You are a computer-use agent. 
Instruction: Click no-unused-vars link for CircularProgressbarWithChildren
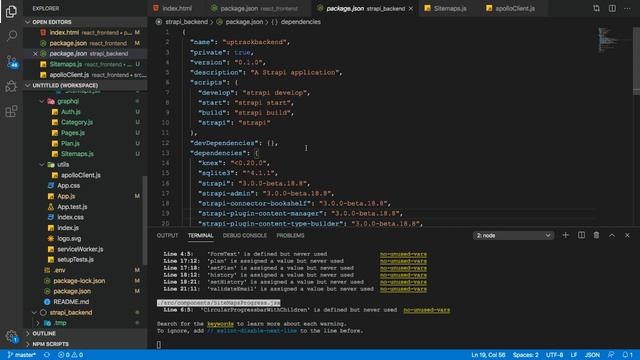427,310
